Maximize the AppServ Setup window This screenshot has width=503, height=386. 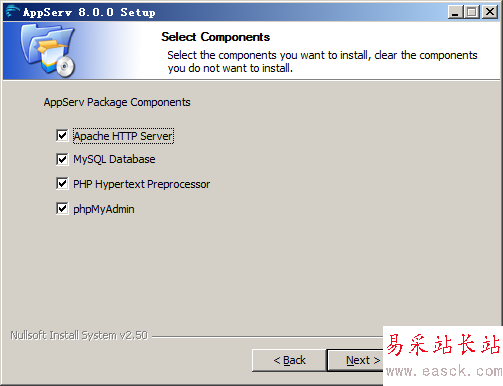[x=472, y=12]
